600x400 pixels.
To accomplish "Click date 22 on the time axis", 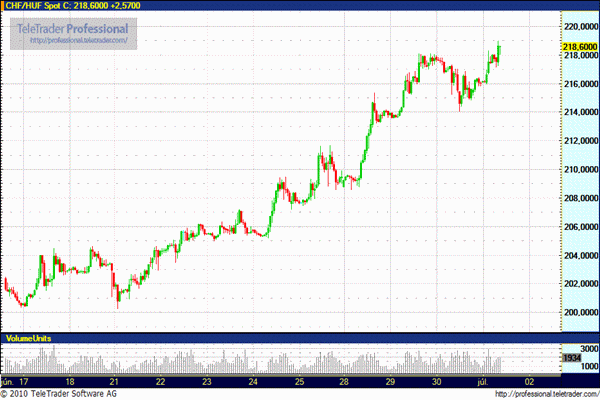I will [x=160, y=382].
